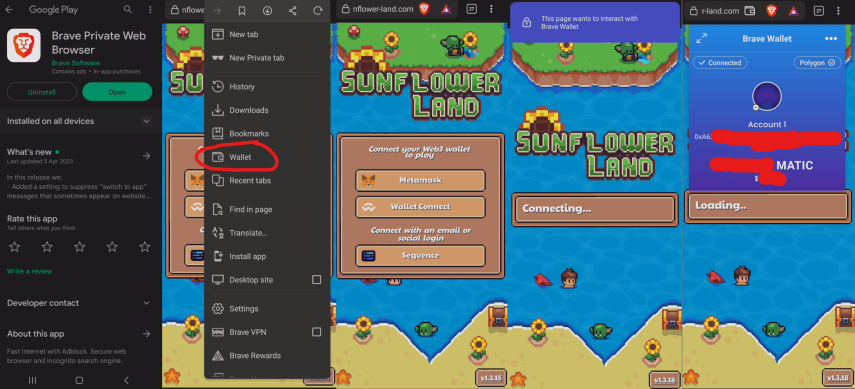The width and height of the screenshot is (855, 389).
Task: Toggle the Desktop site checkbox
Action: point(316,280)
